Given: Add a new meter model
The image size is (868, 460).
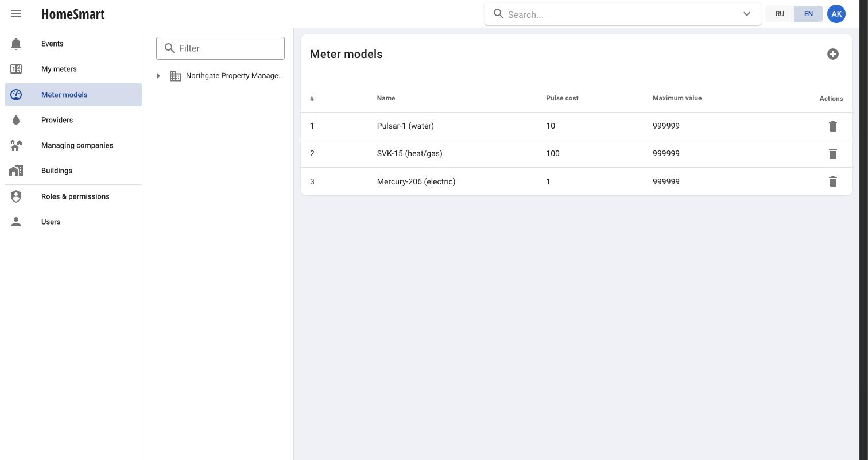Looking at the screenshot, I should click(x=833, y=54).
